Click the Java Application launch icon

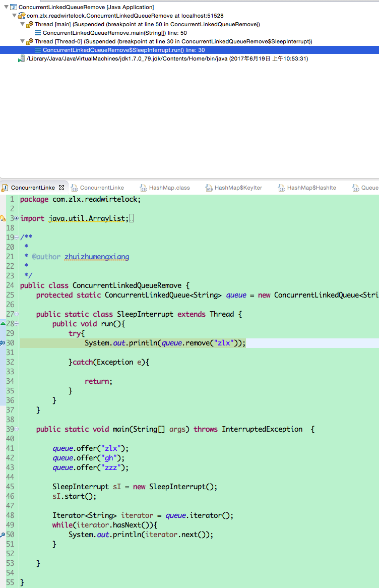tap(14, 7)
